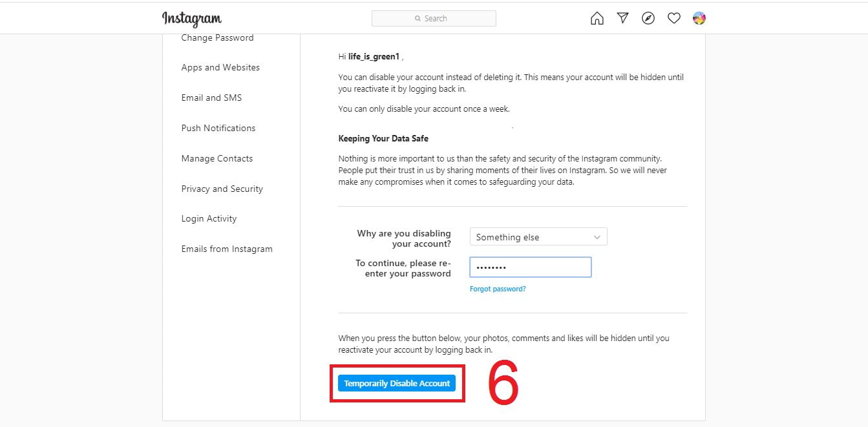Open the Emails from Instagram settings
868x427 pixels.
pos(227,249)
